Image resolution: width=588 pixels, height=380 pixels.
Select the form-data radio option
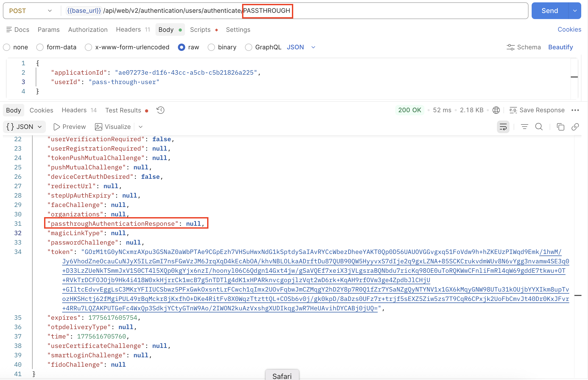(x=40, y=47)
